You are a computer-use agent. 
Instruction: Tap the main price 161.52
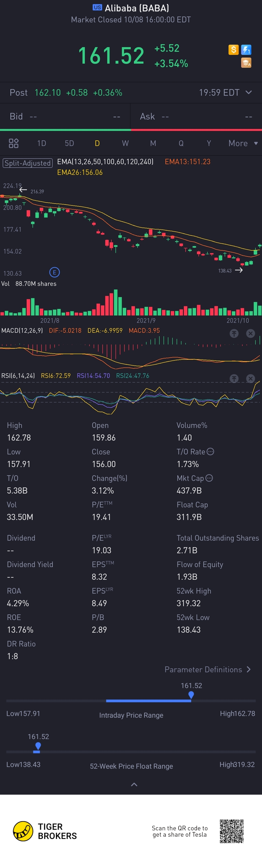pos(111,56)
